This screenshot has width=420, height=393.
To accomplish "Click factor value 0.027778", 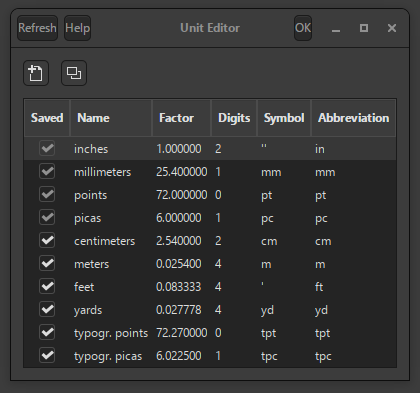I will [x=179, y=310].
